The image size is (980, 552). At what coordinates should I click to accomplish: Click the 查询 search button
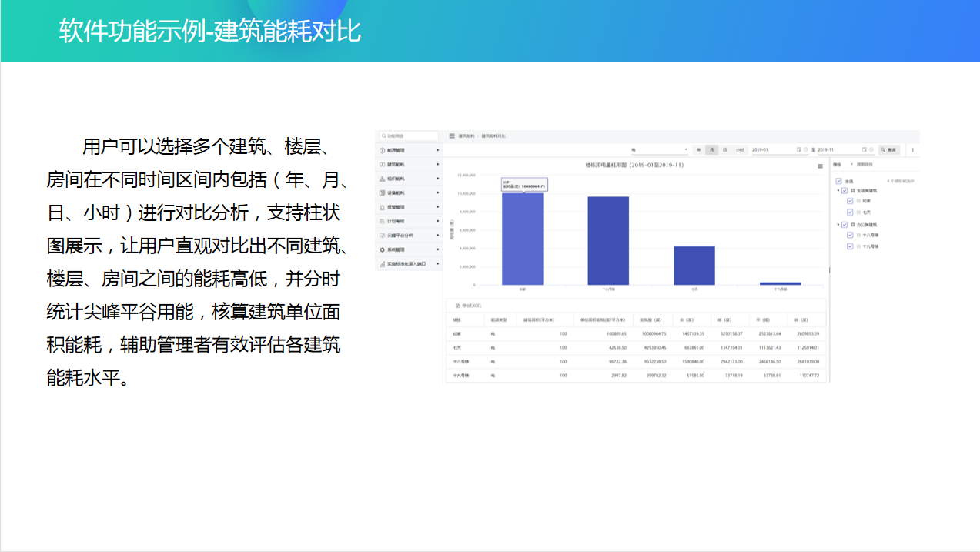point(889,149)
